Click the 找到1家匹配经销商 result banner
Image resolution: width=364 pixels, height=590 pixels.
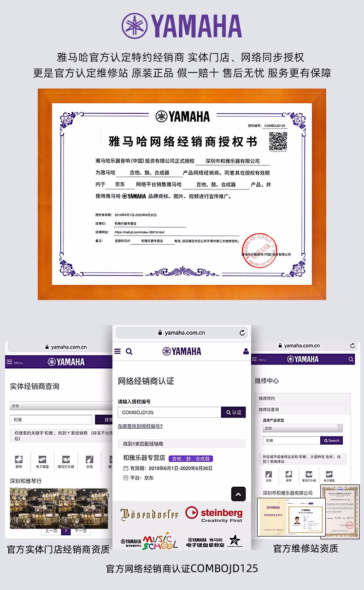click(x=182, y=444)
